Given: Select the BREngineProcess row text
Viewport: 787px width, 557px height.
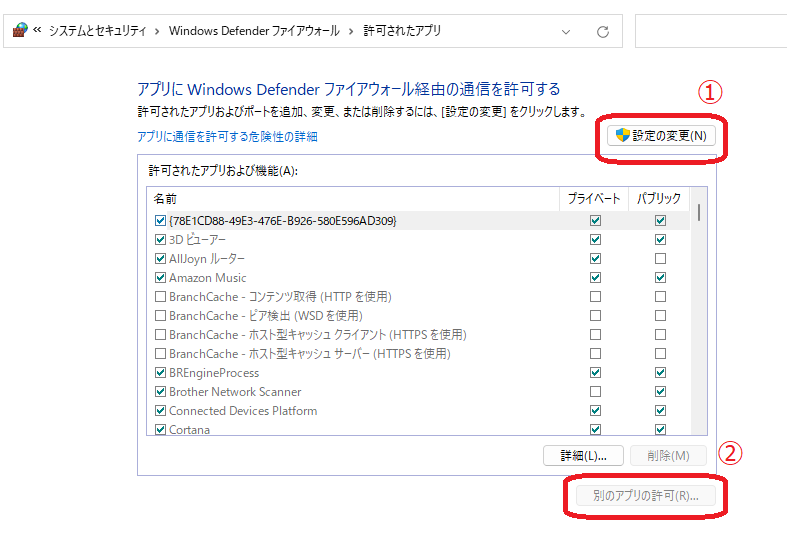Looking at the screenshot, I should pos(214,373).
